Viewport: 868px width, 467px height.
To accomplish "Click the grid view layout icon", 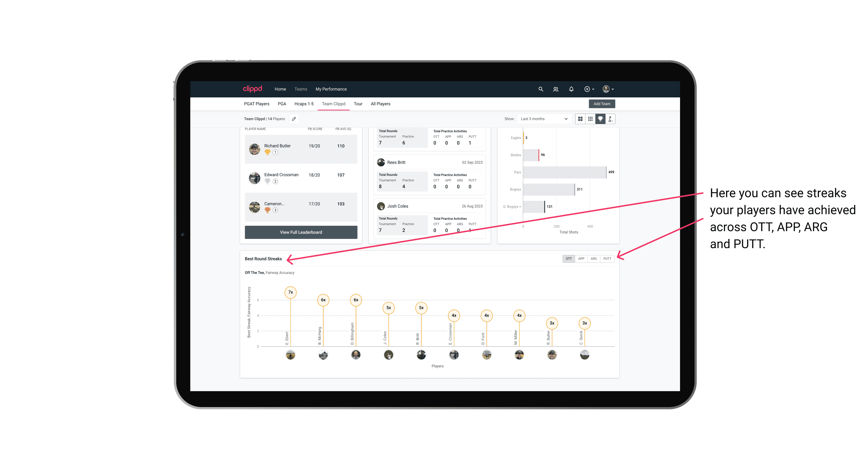I will click(x=580, y=119).
